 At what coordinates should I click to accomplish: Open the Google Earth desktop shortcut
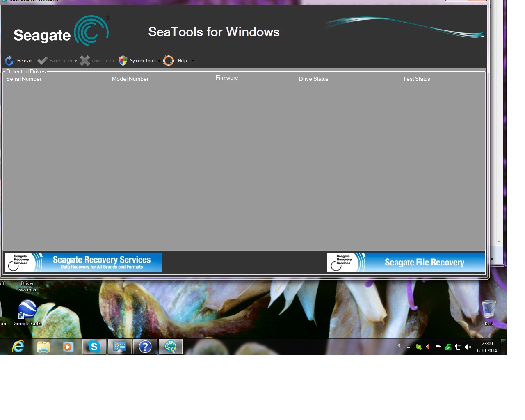click(x=27, y=313)
